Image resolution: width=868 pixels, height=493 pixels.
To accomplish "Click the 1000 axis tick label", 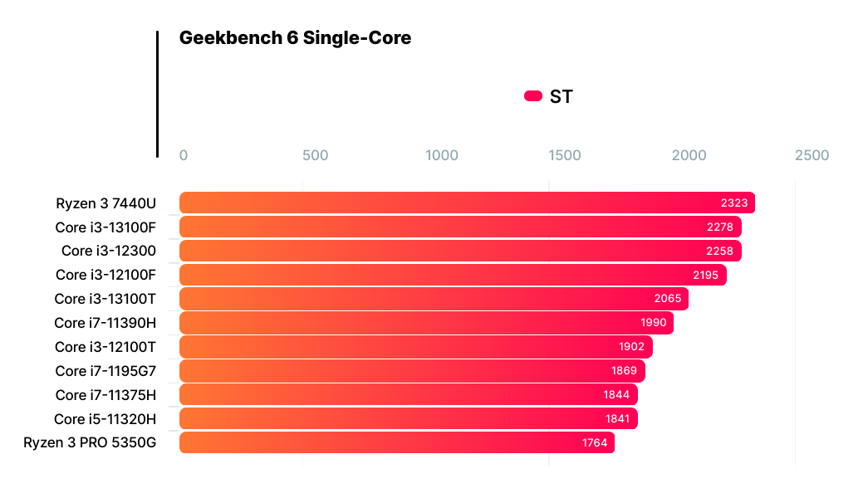I will [442, 155].
